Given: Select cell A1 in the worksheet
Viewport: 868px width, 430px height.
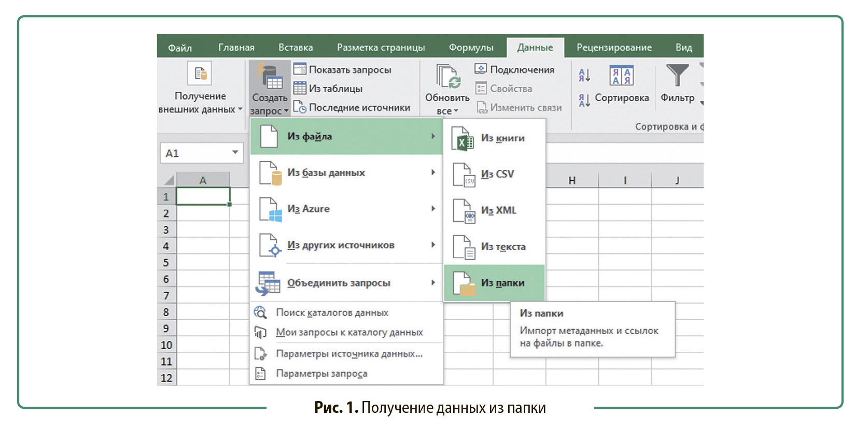Looking at the screenshot, I should [x=203, y=197].
